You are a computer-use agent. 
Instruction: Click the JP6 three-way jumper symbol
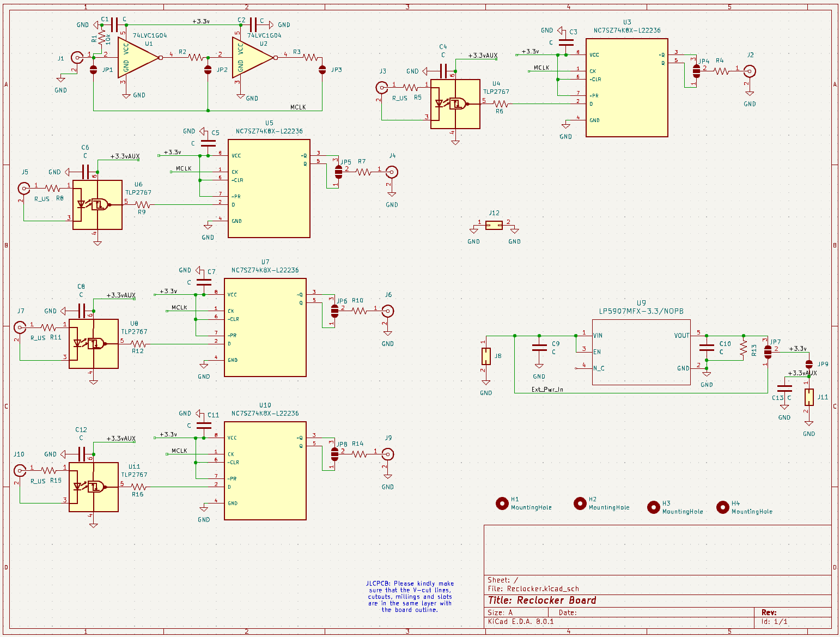(334, 311)
